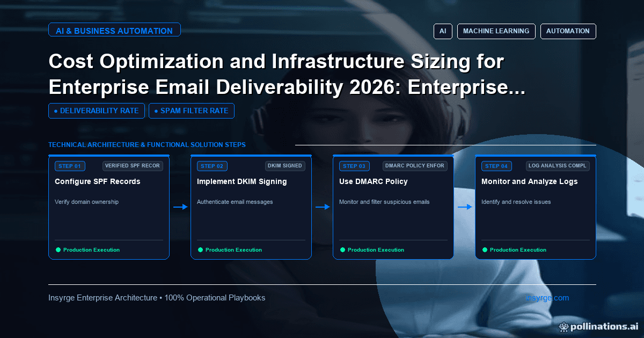
Task: Click green status dot in Logs card
Action: [485, 249]
